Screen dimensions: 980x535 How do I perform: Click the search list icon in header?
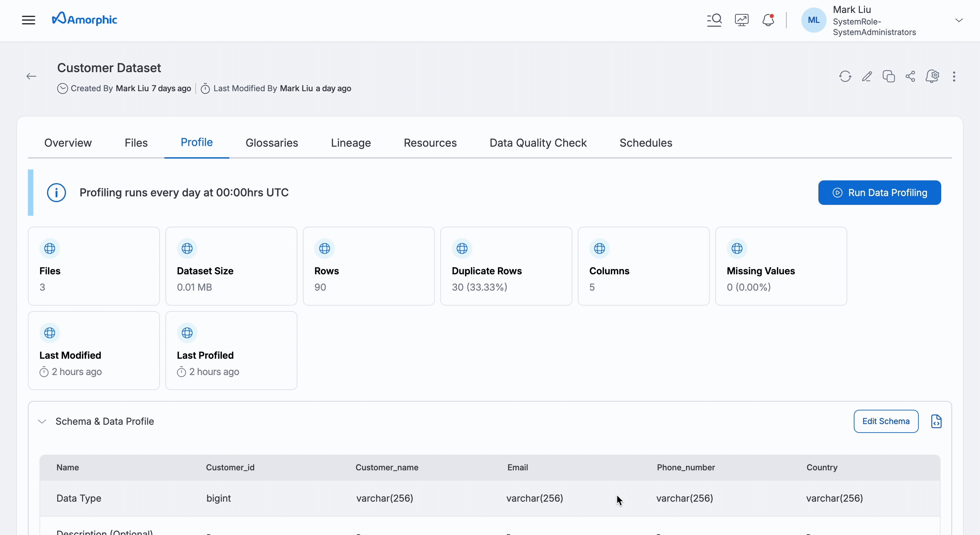(714, 20)
